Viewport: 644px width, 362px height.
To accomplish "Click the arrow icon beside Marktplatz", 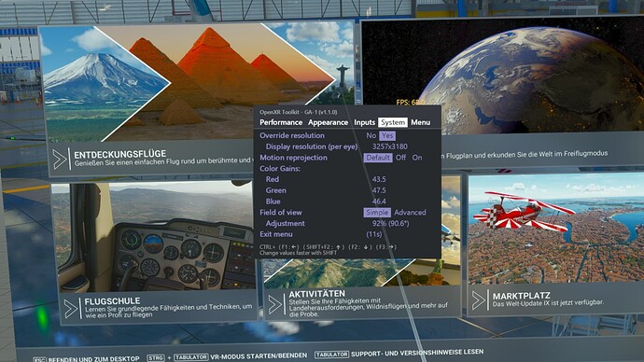I will tap(480, 300).
